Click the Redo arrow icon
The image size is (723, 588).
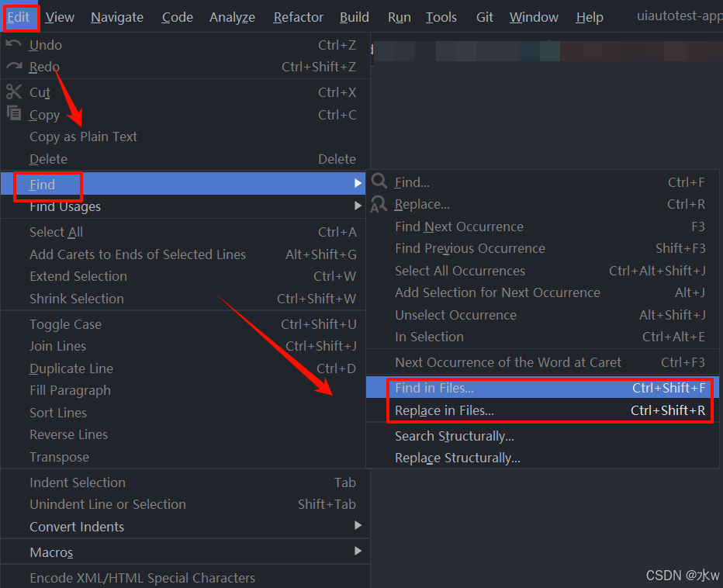coord(14,66)
